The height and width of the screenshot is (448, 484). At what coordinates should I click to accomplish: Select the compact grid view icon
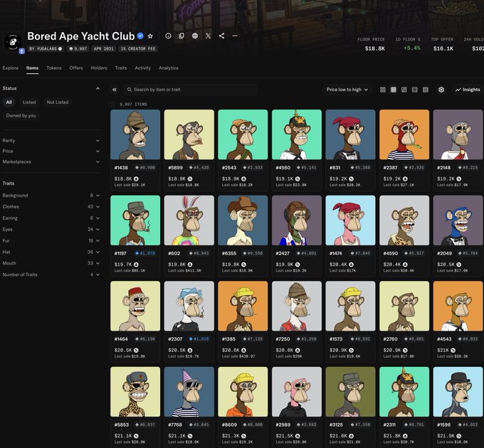pyautogui.click(x=394, y=90)
